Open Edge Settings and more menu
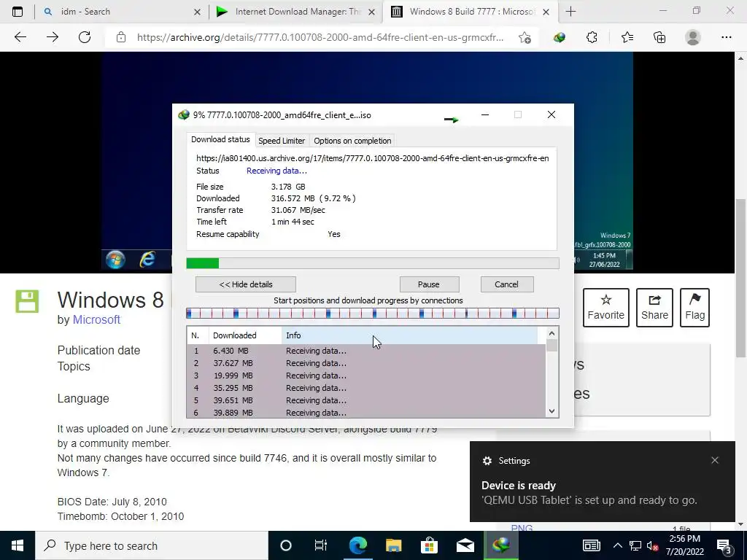This screenshot has width=747, height=560. pyautogui.click(x=726, y=37)
